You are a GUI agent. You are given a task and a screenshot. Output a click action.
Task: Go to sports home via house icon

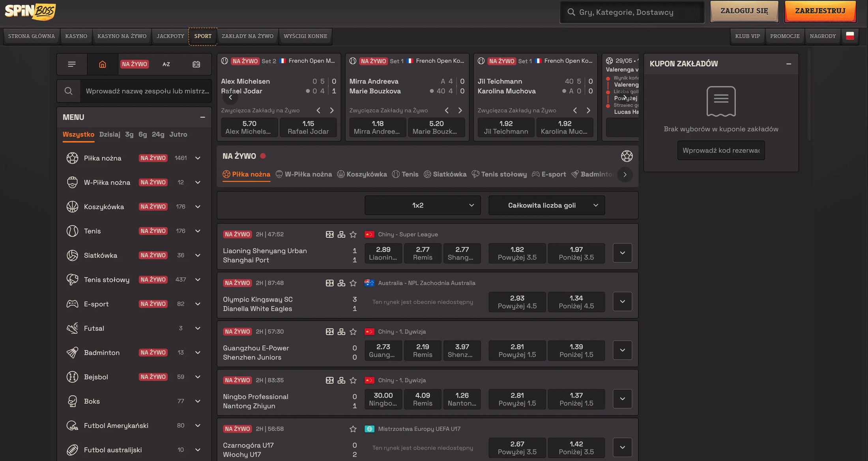pyautogui.click(x=103, y=64)
